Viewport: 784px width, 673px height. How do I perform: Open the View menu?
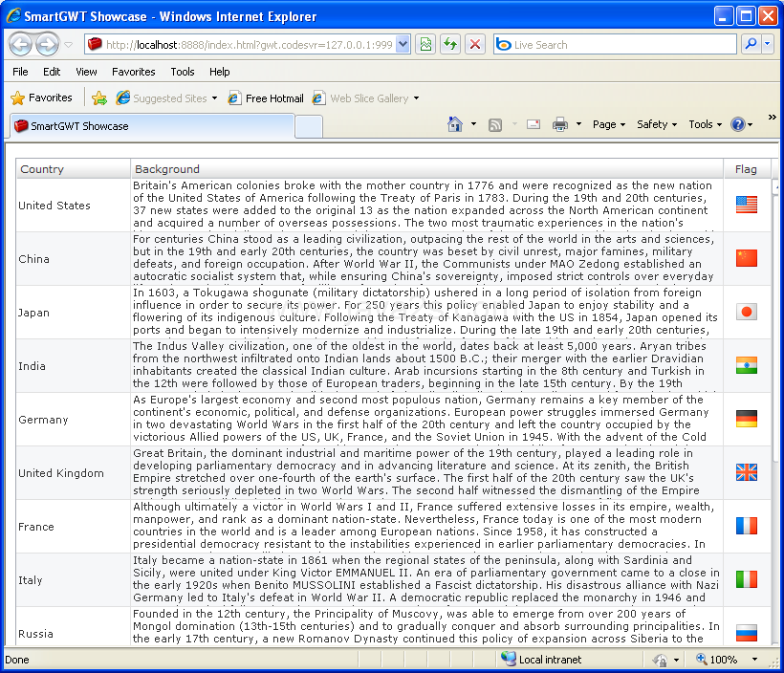[86, 72]
